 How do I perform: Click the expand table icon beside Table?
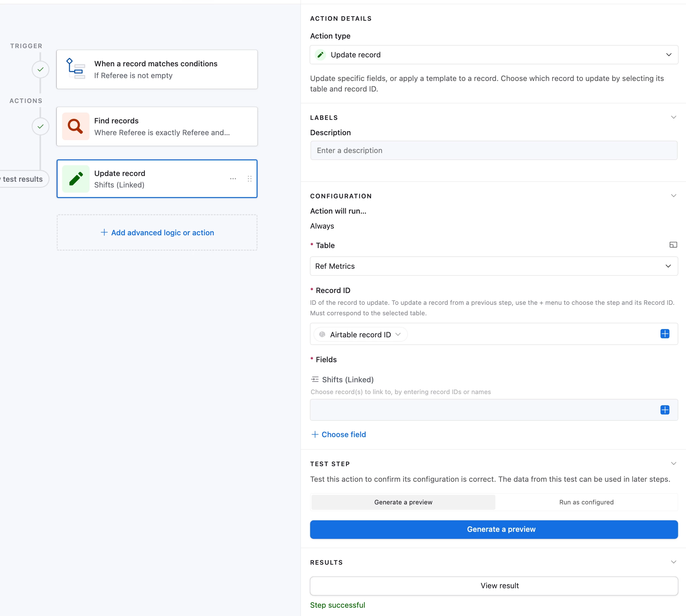[x=673, y=245]
